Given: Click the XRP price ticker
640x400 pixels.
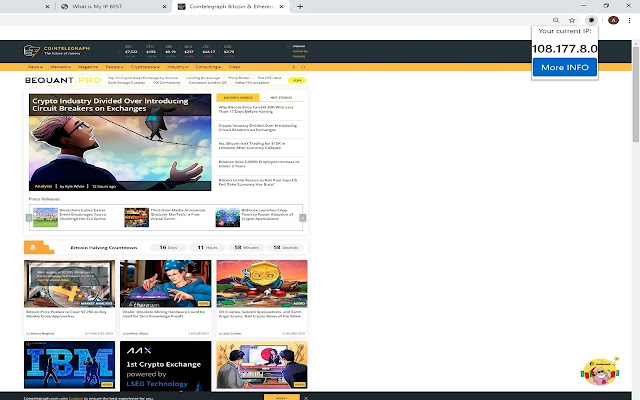Looking at the screenshot, I should (x=170, y=51).
